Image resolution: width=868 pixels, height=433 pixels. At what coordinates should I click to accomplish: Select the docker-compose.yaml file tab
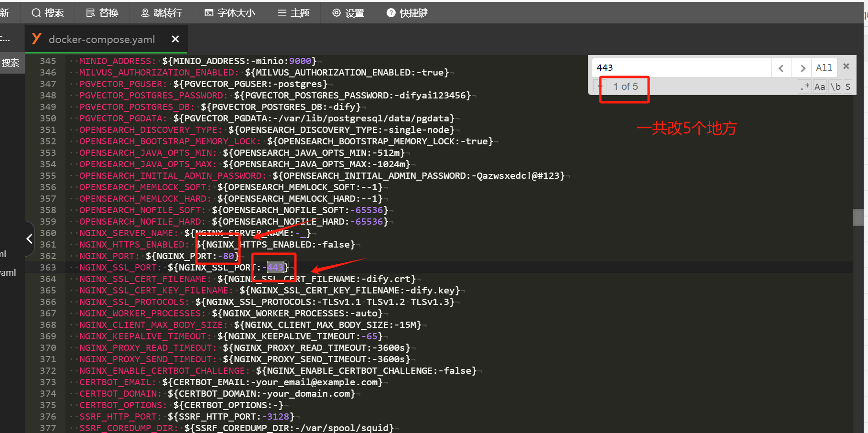click(101, 39)
